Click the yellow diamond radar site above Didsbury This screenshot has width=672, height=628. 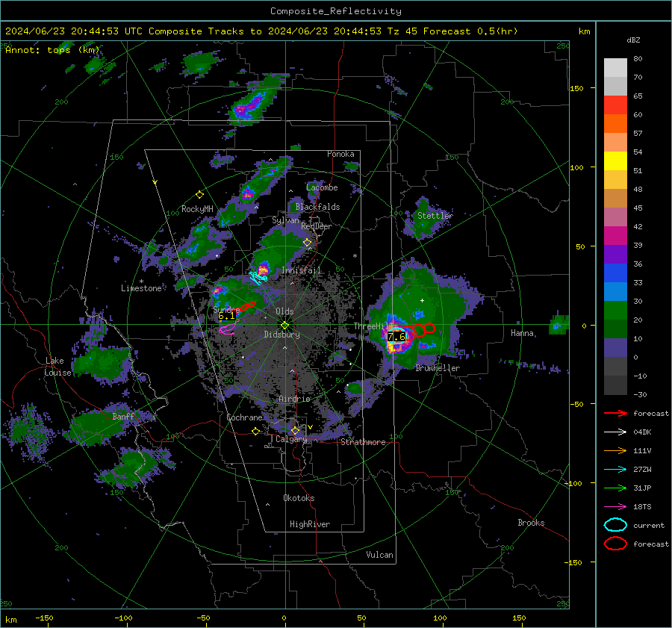click(x=284, y=326)
